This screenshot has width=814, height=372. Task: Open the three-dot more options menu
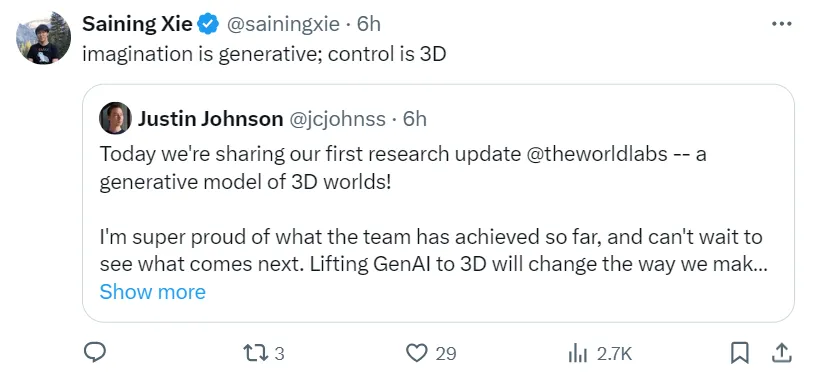tap(781, 24)
